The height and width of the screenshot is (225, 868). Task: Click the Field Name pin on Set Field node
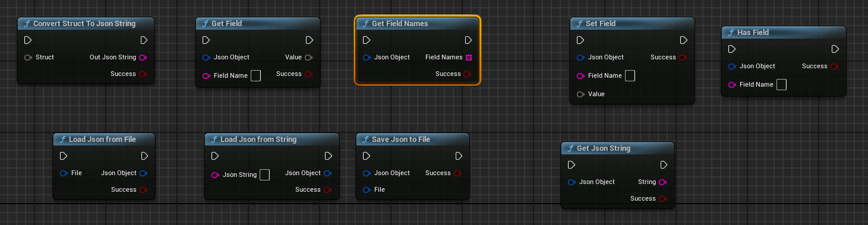click(x=580, y=76)
